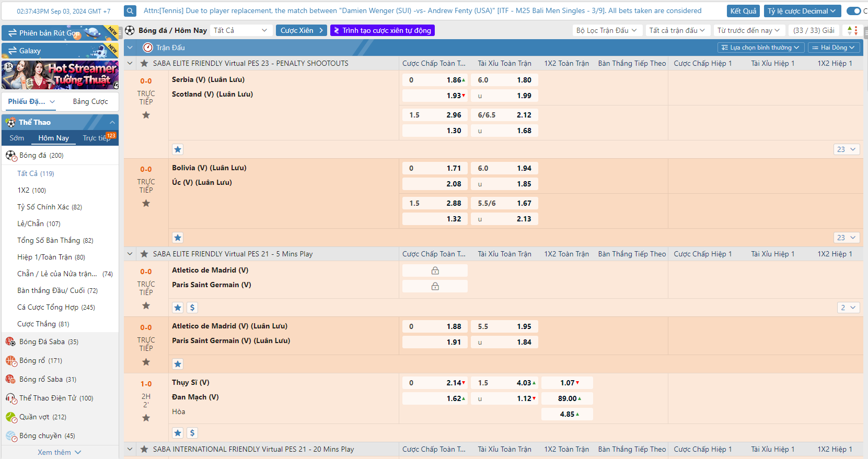
Task: Open the Bảng Cược tab
Action: 90,101
